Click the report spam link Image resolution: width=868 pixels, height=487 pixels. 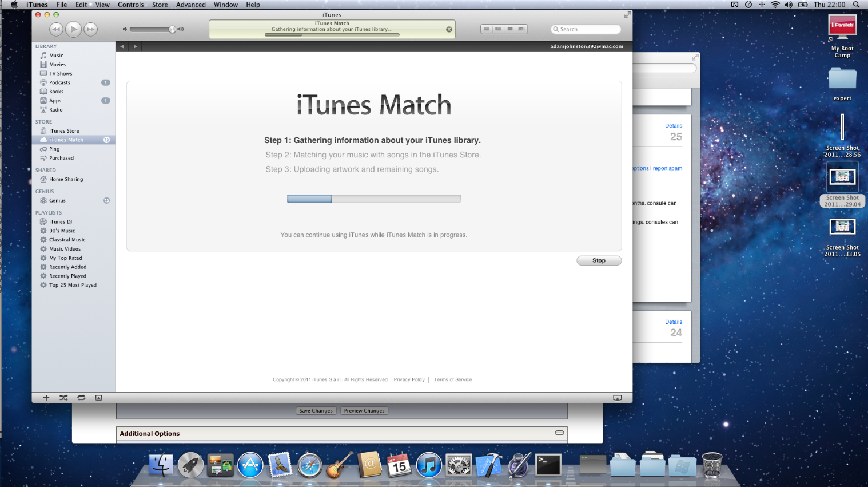coord(667,168)
